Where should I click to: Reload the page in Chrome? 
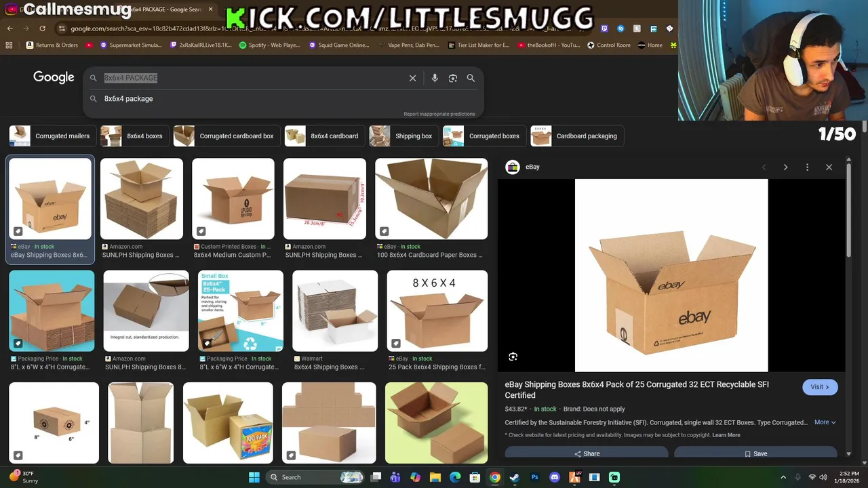pos(42,28)
